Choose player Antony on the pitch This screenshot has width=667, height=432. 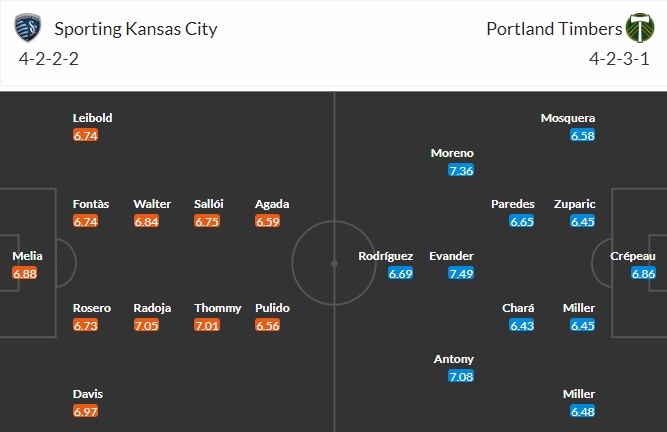(x=454, y=359)
